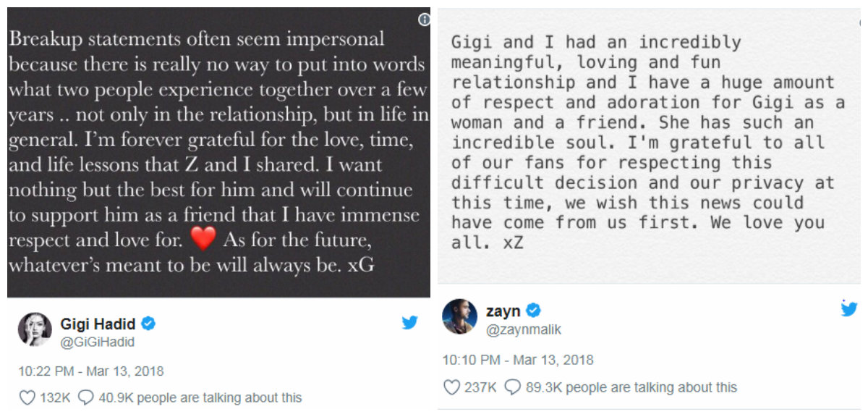Image resolution: width=868 pixels, height=417 pixels.
Task: Open the zayn display name link
Action: [x=503, y=311]
